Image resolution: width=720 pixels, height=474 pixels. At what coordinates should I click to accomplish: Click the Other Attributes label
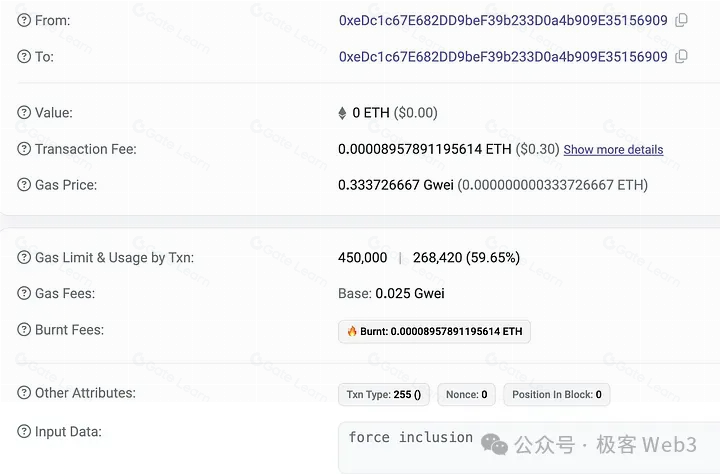85,393
